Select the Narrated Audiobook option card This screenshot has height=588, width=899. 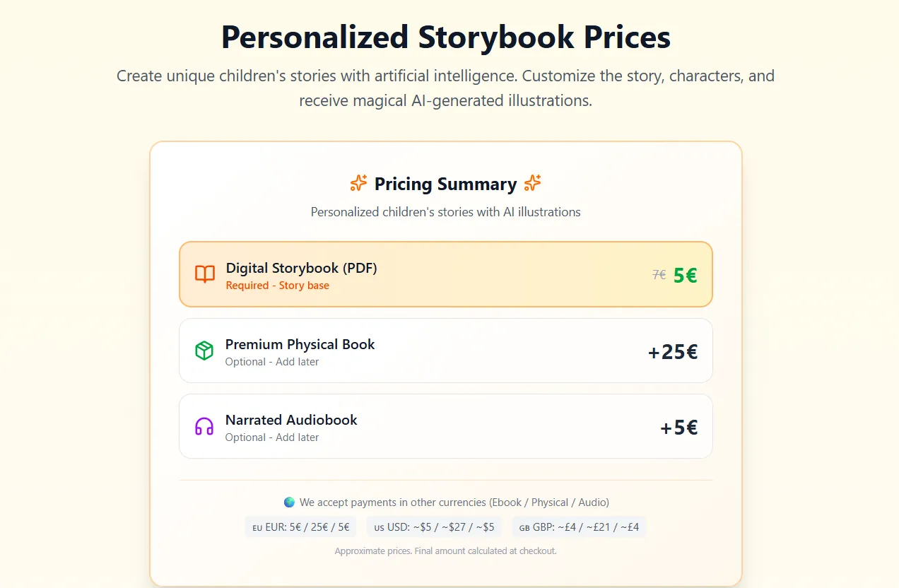[445, 426]
